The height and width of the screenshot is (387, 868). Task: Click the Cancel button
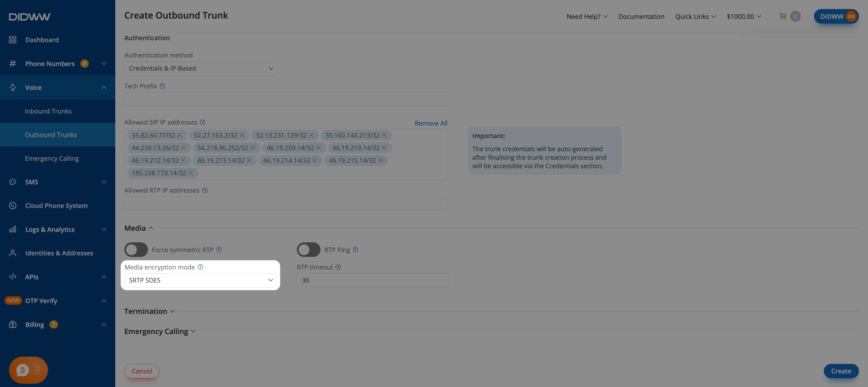point(142,371)
